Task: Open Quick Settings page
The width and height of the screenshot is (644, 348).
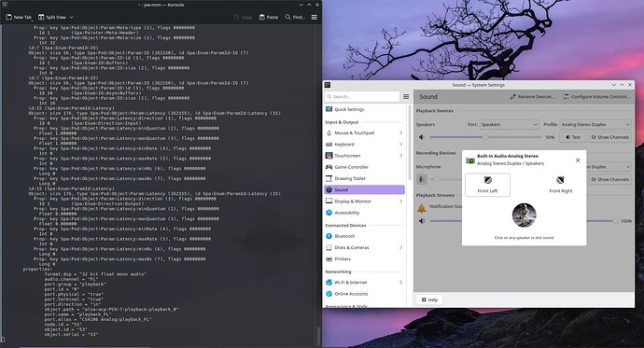Action: 364,109
